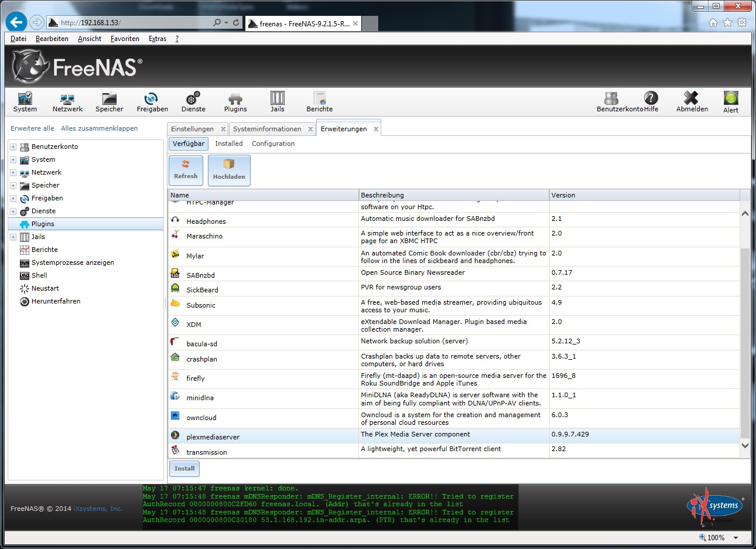Open the Shell tree item
This screenshot has height=549, width=756.
pos(39,275)
